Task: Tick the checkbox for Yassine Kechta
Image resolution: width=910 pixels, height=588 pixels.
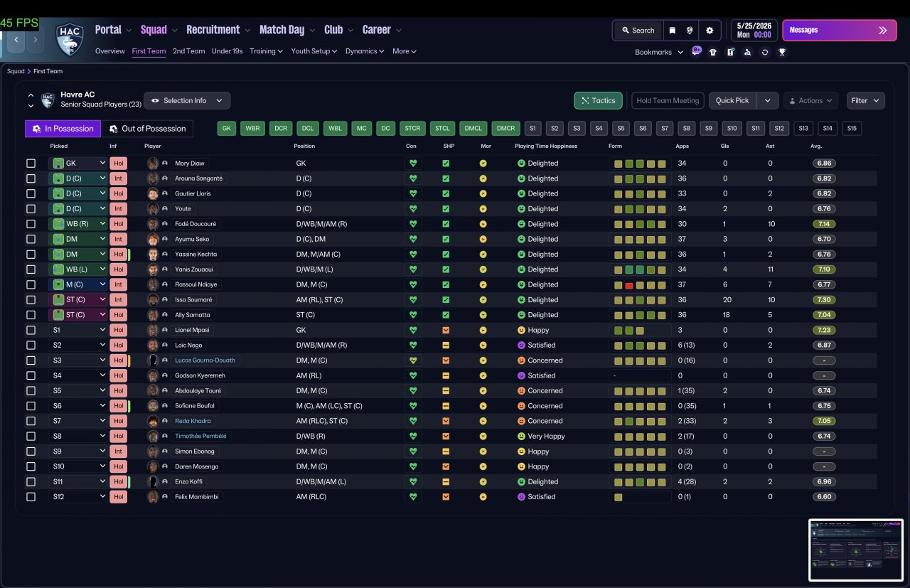Action: pos(31,255)
